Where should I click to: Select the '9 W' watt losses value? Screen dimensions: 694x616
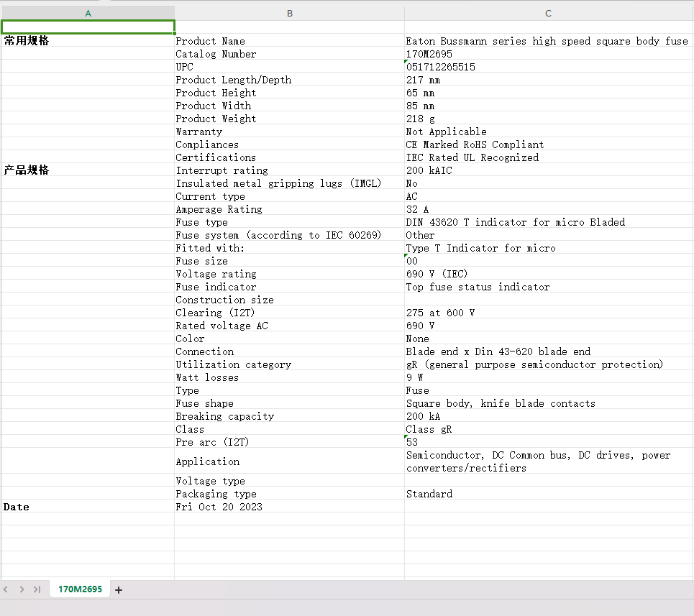pyautogui.click(x=549, y=377)
